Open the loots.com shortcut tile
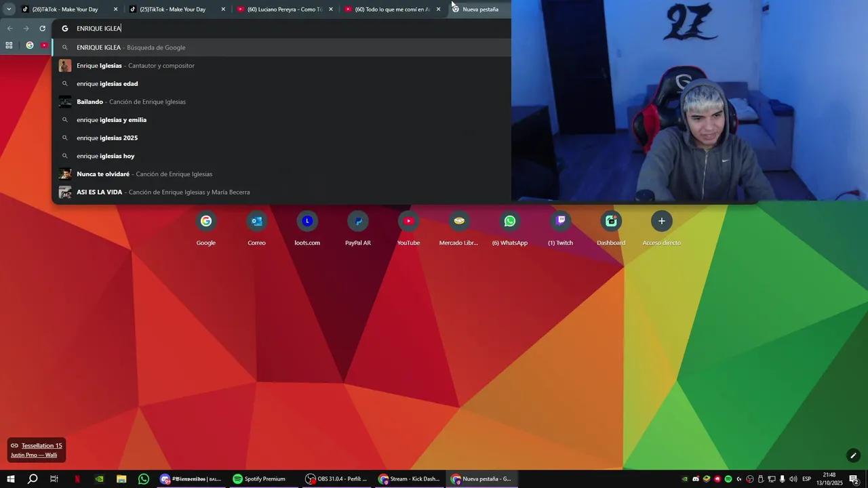 click(307, 228)
